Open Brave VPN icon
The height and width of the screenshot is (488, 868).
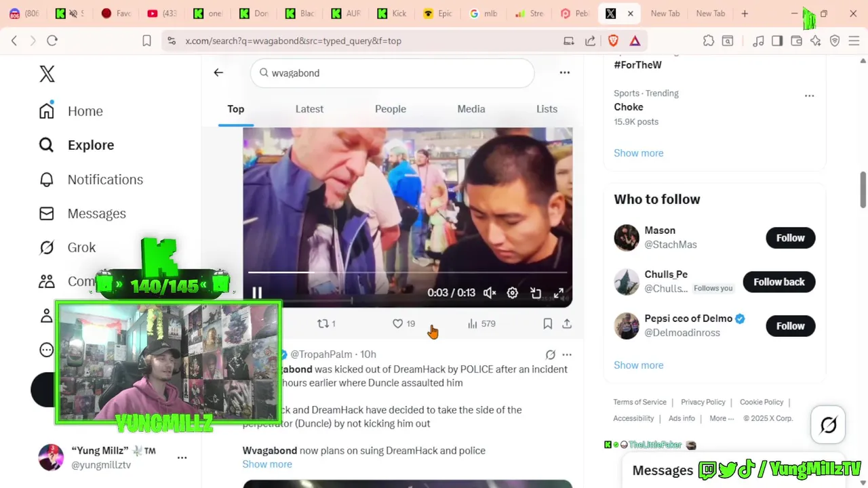point(835,41)
